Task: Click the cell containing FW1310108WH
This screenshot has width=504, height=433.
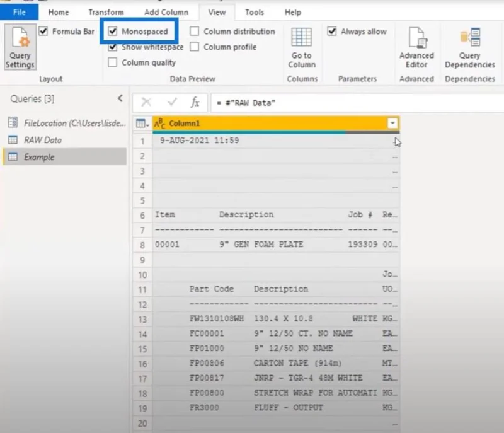Action: pos(276,319)
